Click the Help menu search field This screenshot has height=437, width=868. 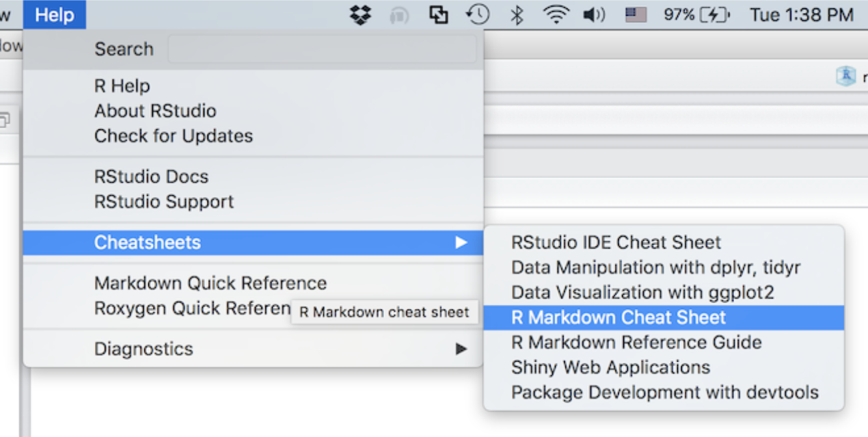click(322, 49)
